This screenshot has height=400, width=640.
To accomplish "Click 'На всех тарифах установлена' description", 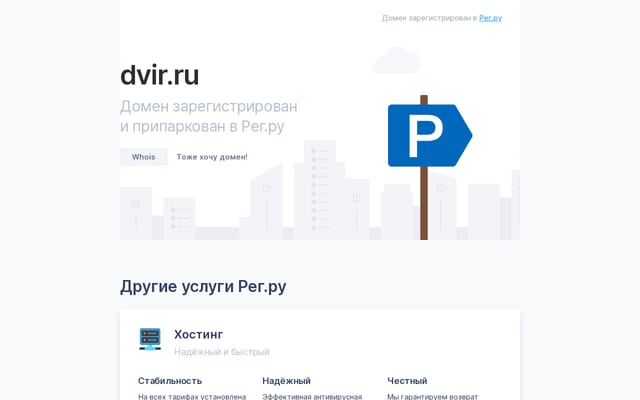I will pyautogui.click(x=192, y=396).
